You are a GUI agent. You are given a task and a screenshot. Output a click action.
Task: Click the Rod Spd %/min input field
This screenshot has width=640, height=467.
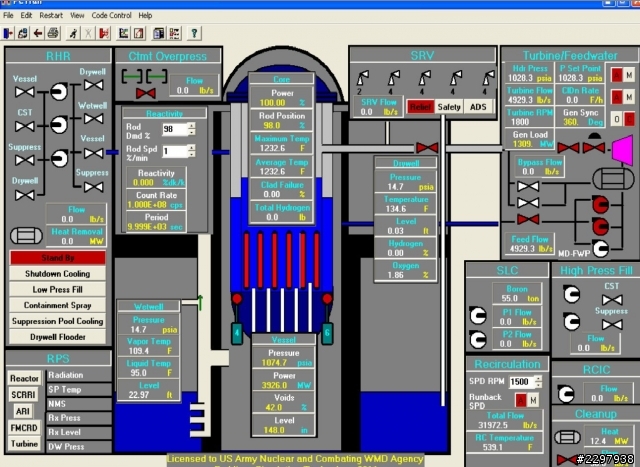[x=175, y=151]
